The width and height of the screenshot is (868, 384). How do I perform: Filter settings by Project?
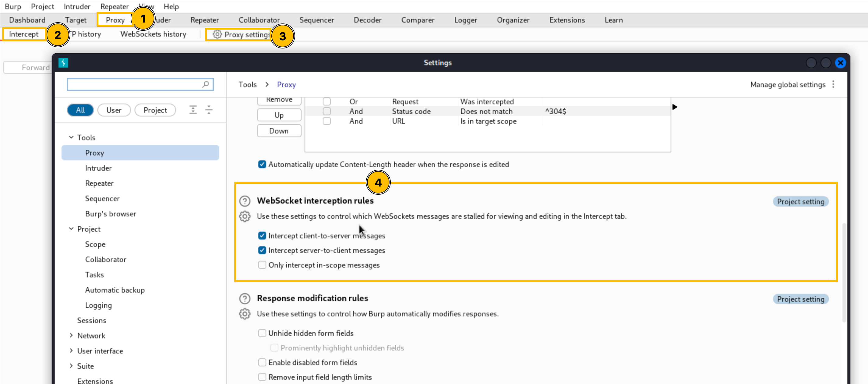tap(155, 110)
